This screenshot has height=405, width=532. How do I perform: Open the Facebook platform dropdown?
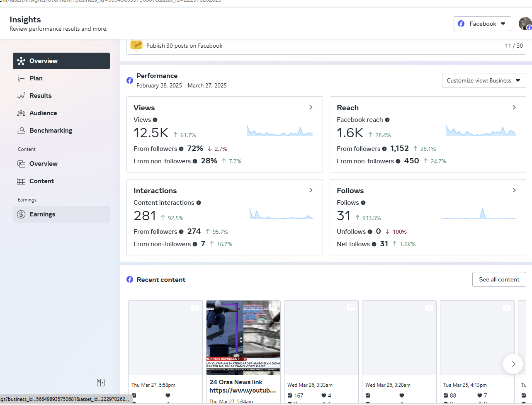click(482, 24)
